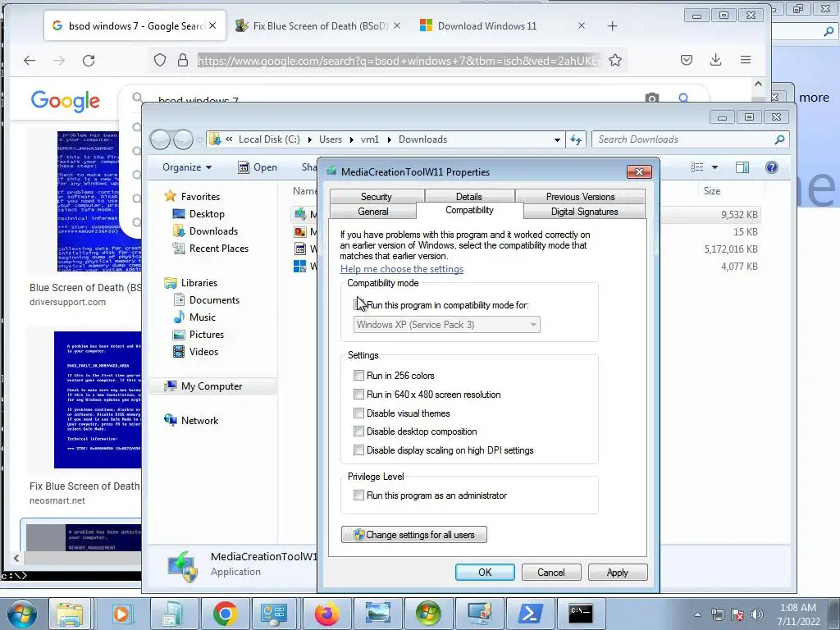
Task: Click Local Disk (C:) in the breadcrumb
Action: tap(269, 139)
